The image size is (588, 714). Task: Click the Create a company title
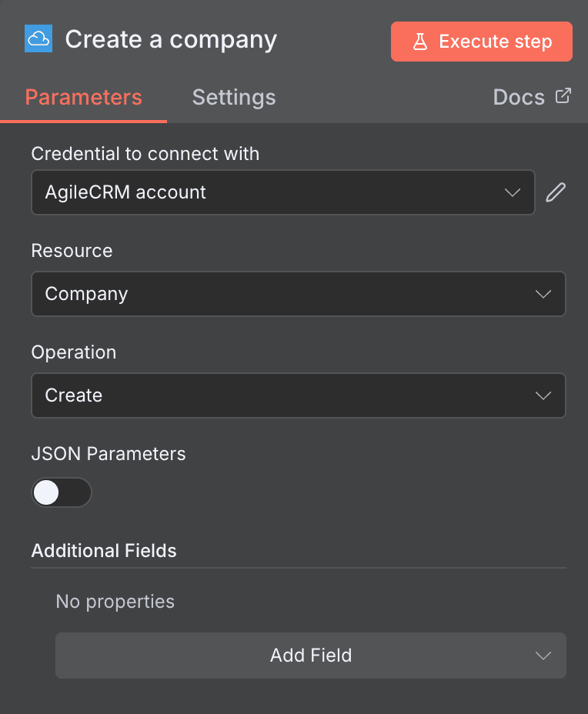point(171,38)
